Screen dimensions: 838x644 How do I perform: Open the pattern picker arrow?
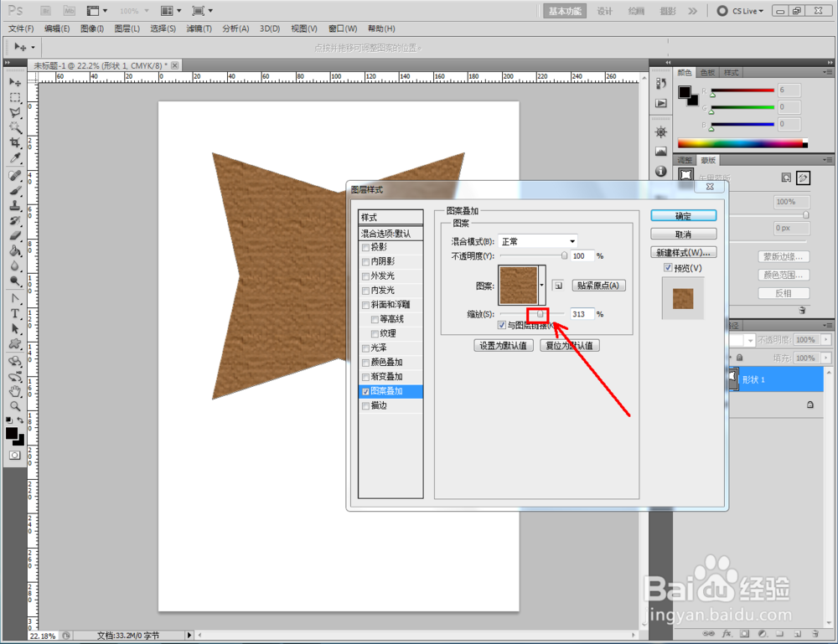pos(542,286)
